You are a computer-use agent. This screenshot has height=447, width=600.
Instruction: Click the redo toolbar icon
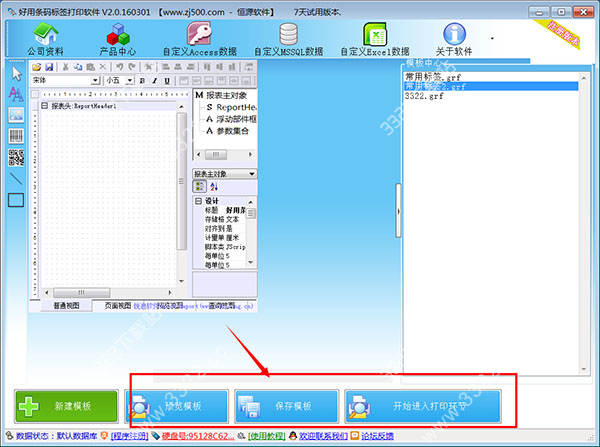pyautogui.click(x=132, y=67)
